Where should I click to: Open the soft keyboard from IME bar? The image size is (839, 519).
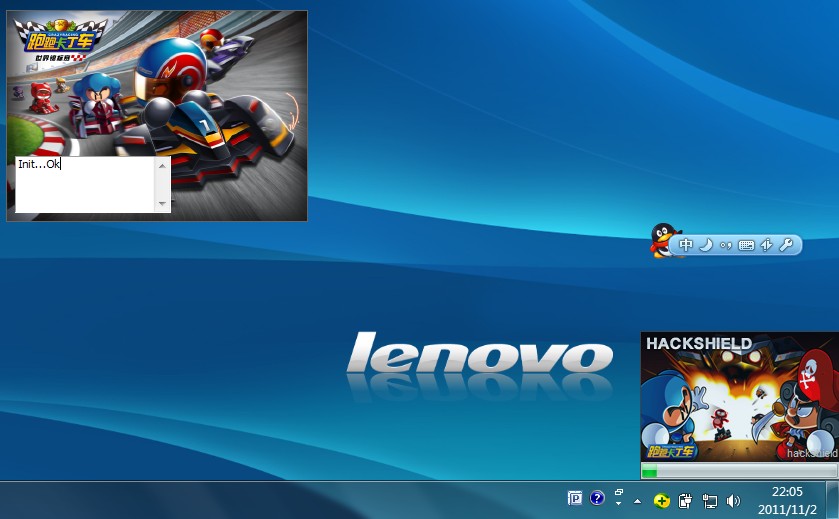(746, 246)
